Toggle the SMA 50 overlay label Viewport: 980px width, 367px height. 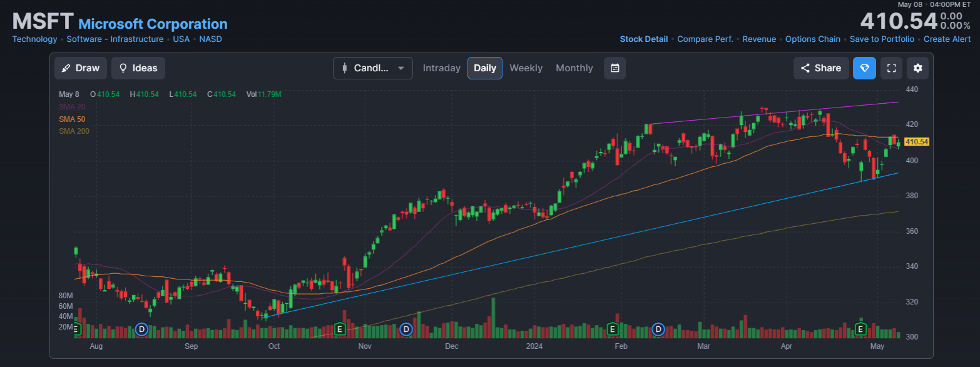point(72,119)
